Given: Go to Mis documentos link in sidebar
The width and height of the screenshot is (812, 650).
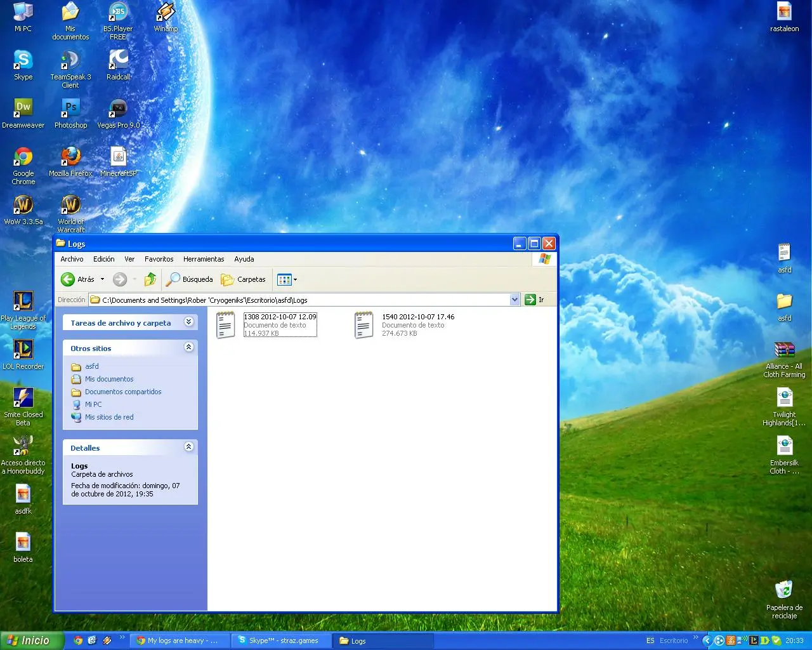Looking at the screenshot, I should (x=109, y=379).
